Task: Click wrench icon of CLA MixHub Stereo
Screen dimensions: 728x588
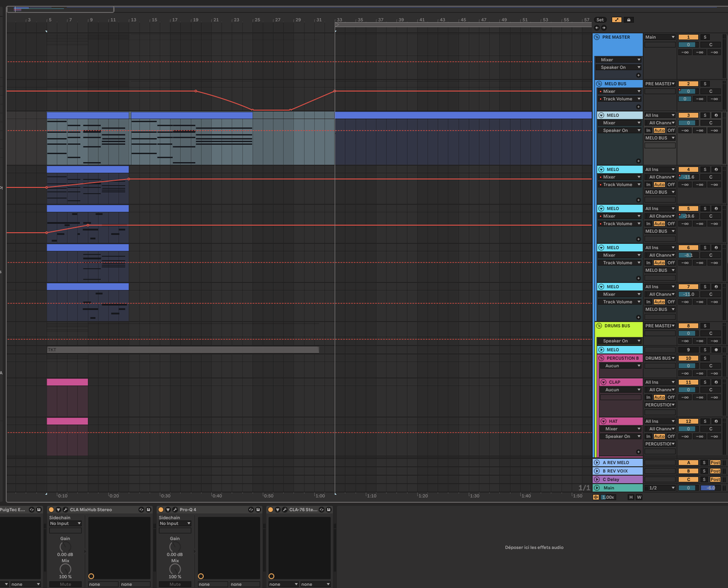Action: (x=65, y=510)
